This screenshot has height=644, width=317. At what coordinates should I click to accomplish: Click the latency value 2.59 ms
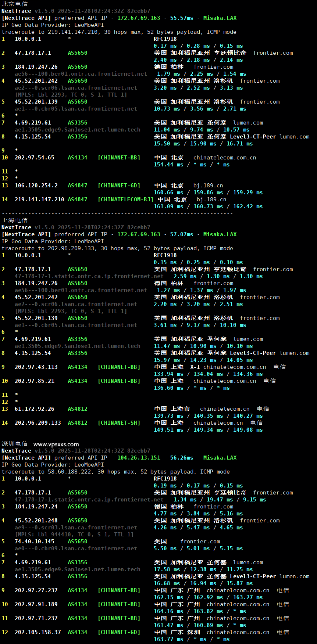[185, 276]
